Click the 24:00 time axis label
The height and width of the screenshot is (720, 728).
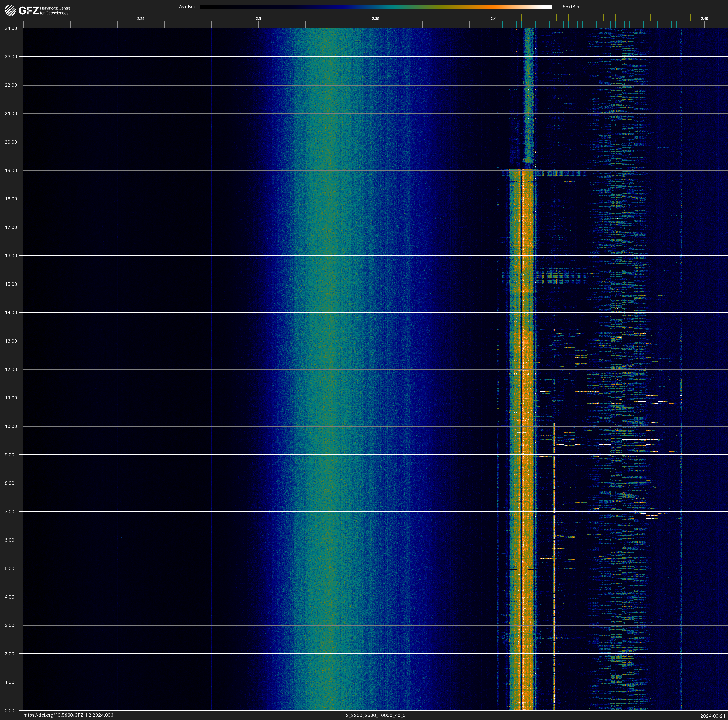[x=11, y=28]
